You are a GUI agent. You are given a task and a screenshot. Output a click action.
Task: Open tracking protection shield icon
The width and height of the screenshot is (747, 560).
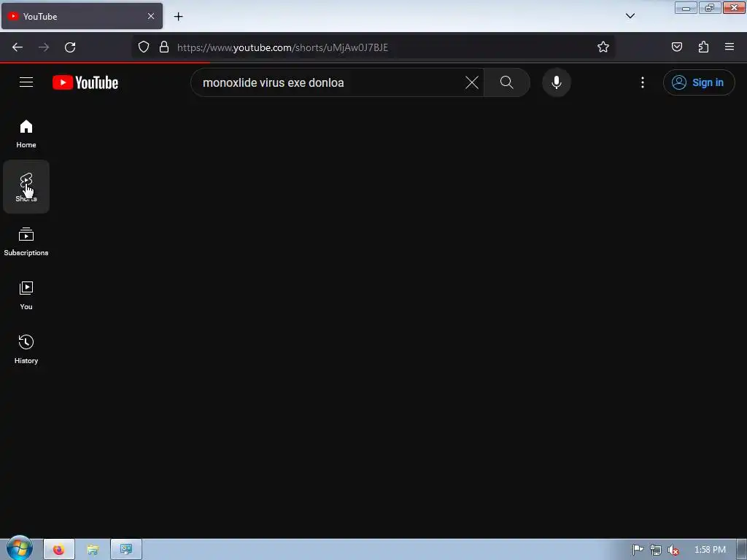tap(144, 47)
